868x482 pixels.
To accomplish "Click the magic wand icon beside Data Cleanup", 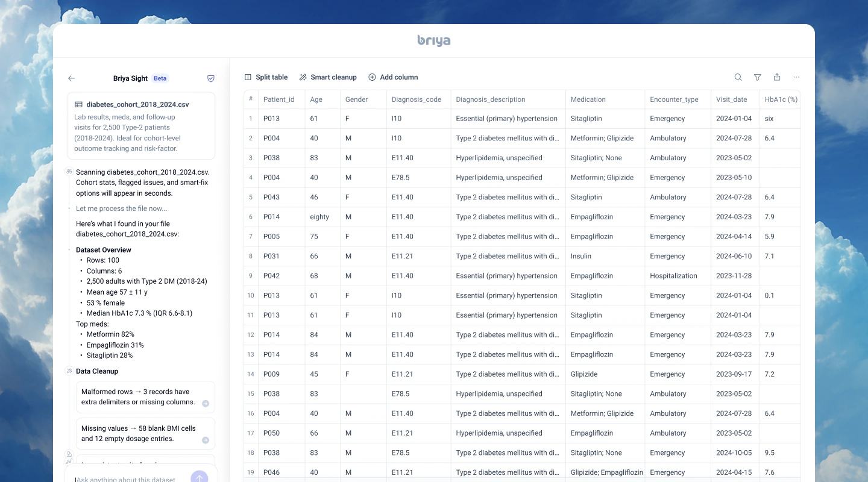I will pos(69,371).
